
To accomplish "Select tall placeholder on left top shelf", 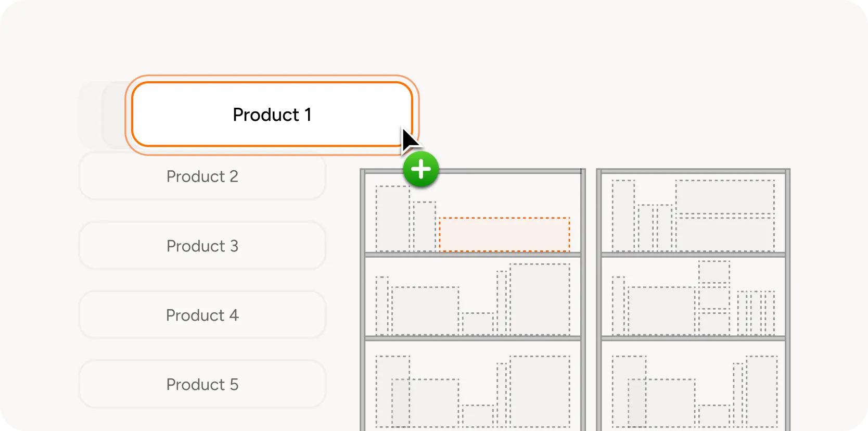I will point(393,219).
